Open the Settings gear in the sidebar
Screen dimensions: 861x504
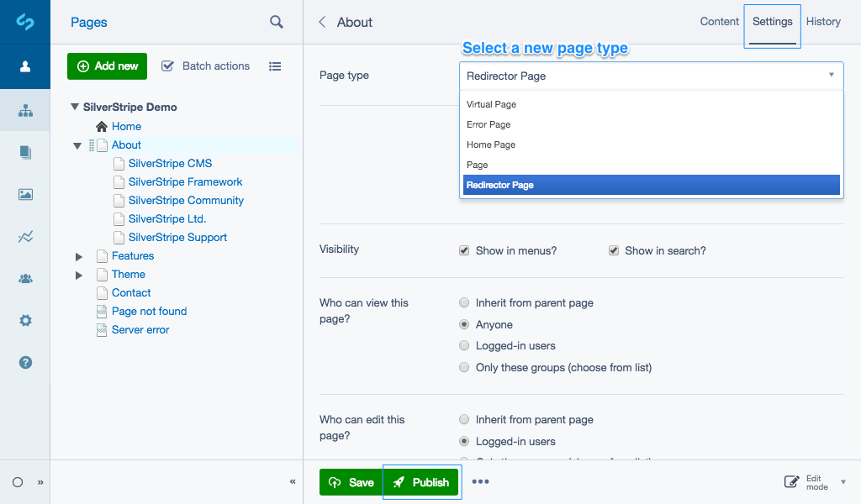click(x=24, y=320)
